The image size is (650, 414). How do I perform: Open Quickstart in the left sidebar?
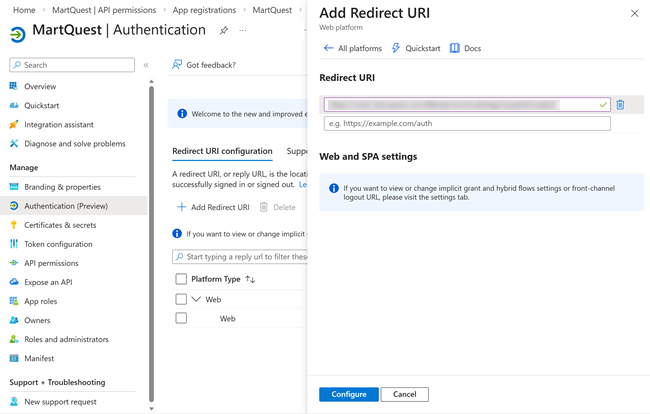coord(41,106)
